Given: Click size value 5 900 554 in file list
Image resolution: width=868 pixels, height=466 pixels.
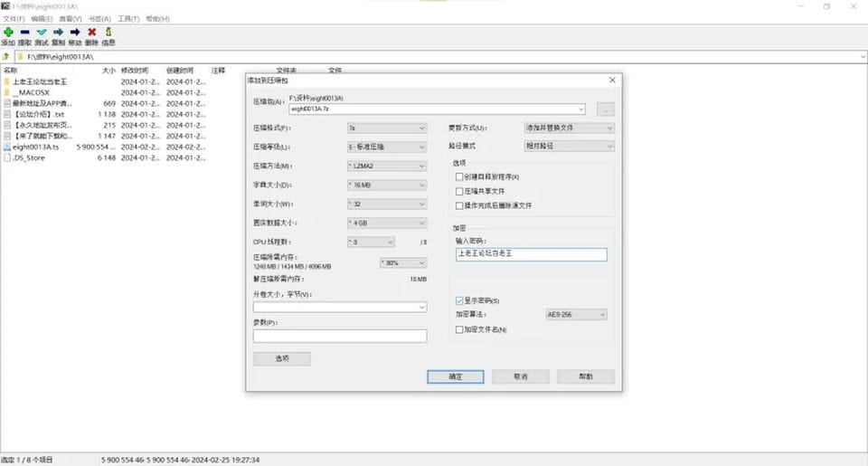Looking at the screenshot, I should (x=95, y=147).
